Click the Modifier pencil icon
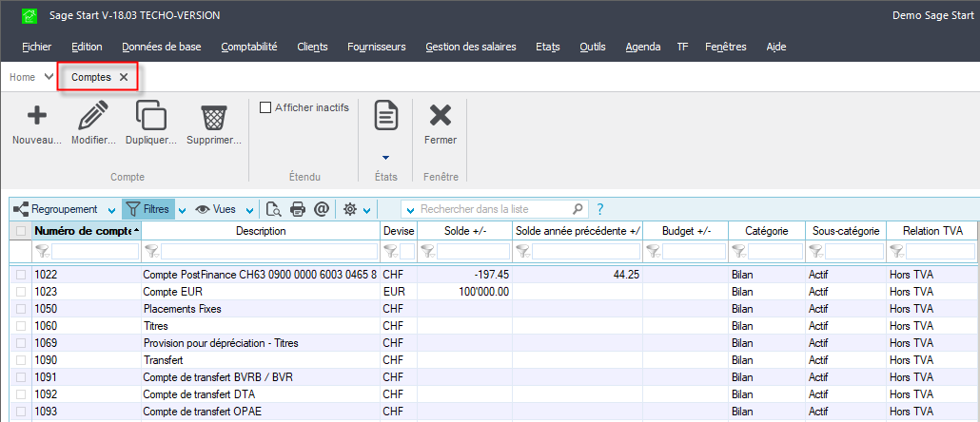The width and height of the screenshot is (980, 422). 93,116
